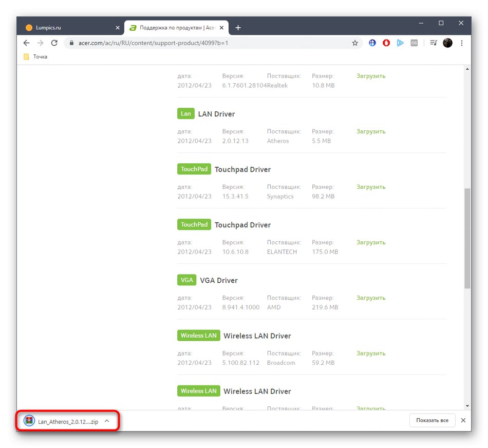Download the ELANTECH Touchpad Driver
Viewport: 488px width, 448px height.
(x=371, y=242)
